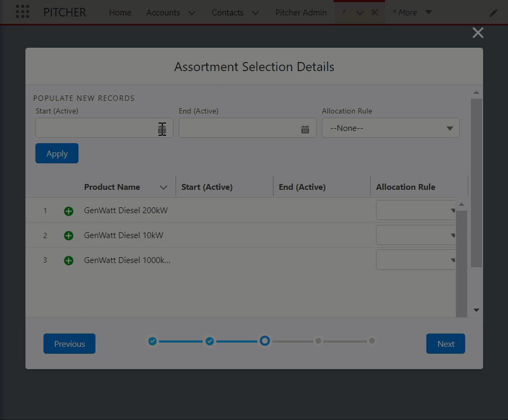The width and height of the screenshot is (508, 420).
Task: Go back with the Previous button
Action: [69, 344]
